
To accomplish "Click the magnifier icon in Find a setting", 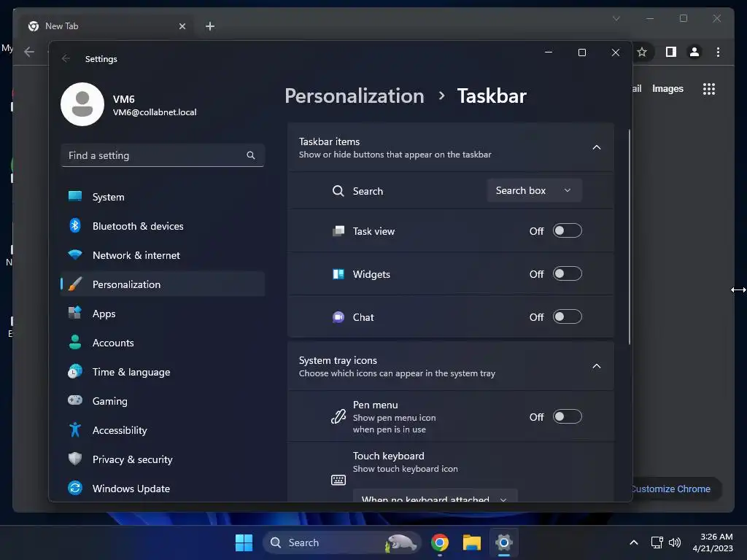I will 251,155.
